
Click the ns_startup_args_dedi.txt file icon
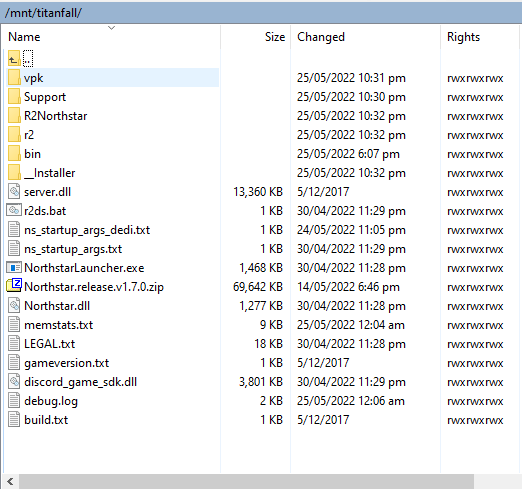tap(14, 230)
